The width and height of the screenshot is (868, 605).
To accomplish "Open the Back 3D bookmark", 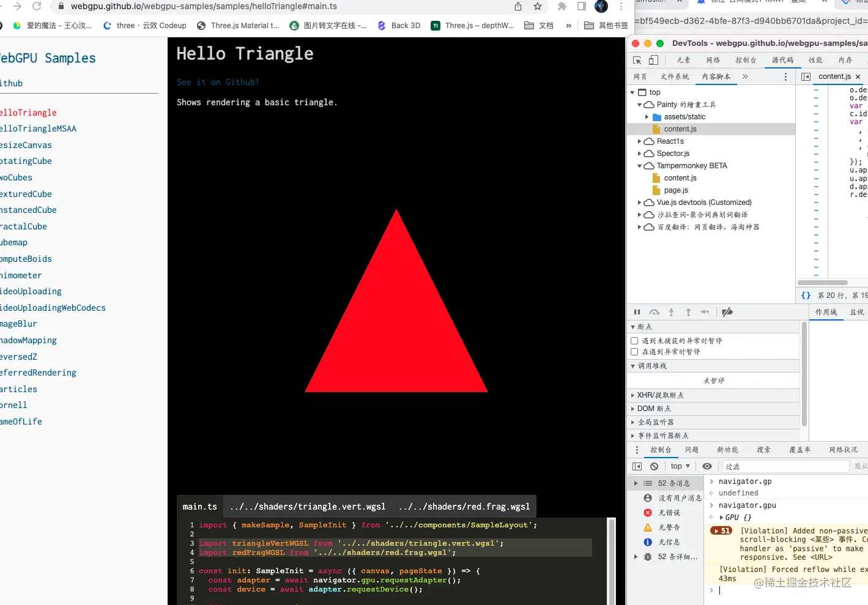I will tap(398, 26).
